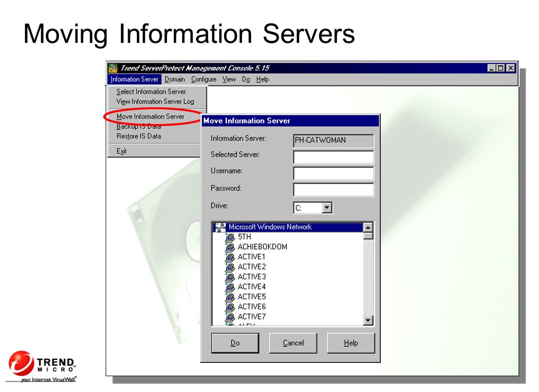
Task: Select the ACTIVE2 domain
Action: pos(252,267)
